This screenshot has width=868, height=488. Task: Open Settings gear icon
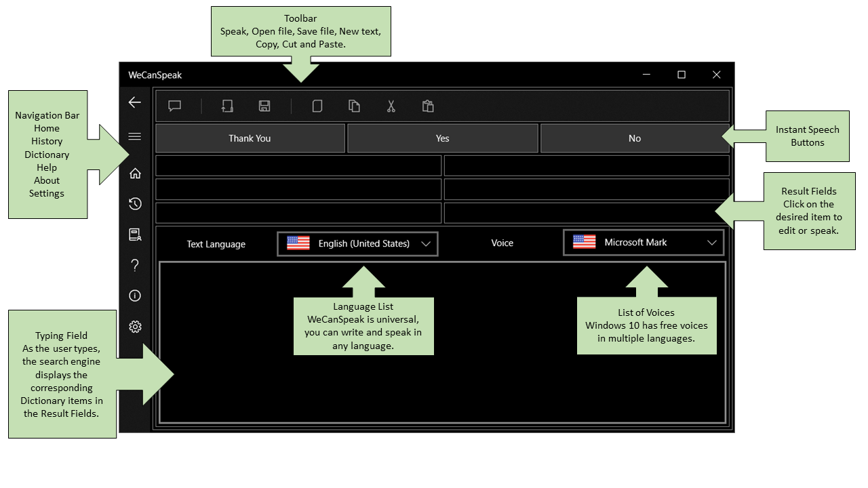(135, 327)
